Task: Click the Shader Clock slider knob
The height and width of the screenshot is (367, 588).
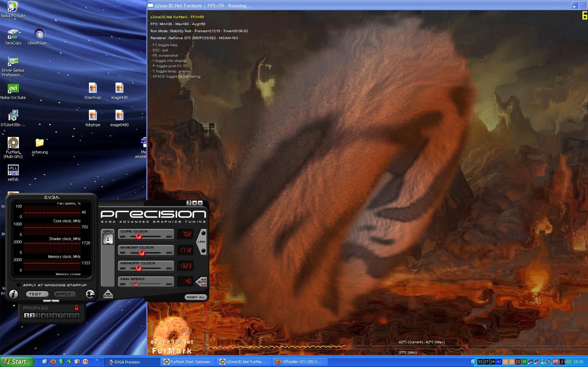Action: (x=142, y=253)
